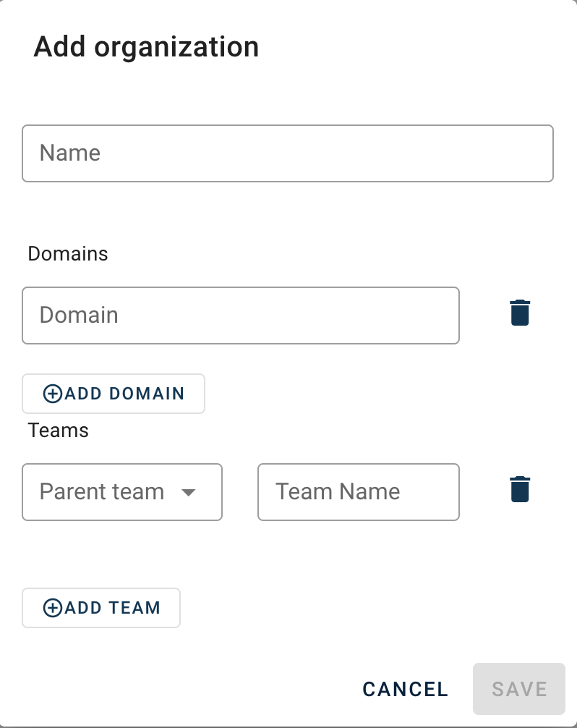Choose a parent team from the combo box
Screen dimensions: 577x728
(121, 492)
